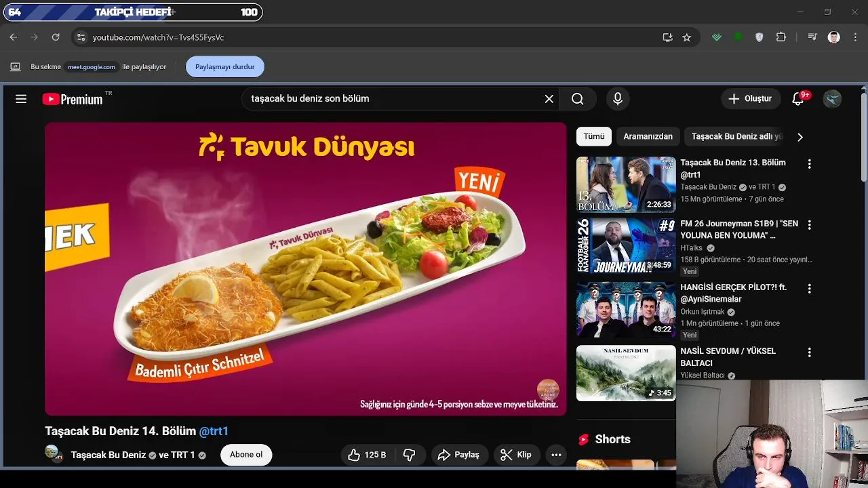Click the Tavuk Dünyası ad video player

(306, 268)
